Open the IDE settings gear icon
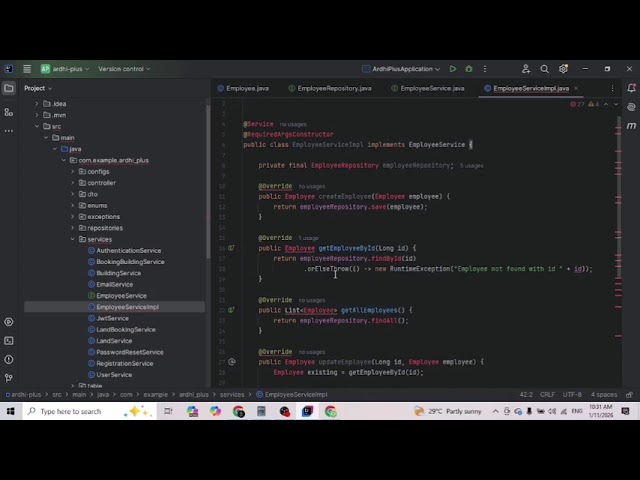This screenshot has width=640, height=480. (563, 69)
